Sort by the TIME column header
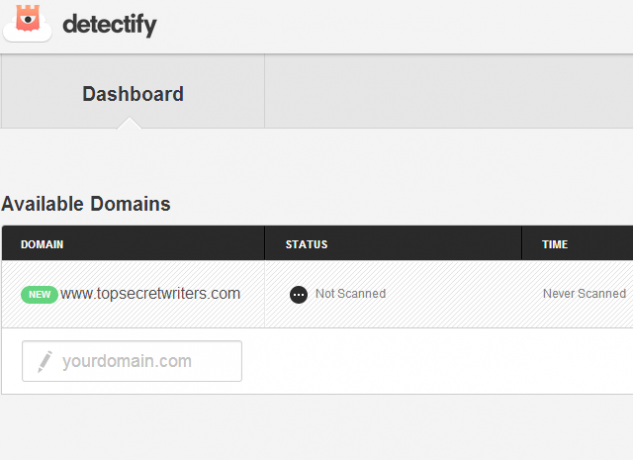 555,244
